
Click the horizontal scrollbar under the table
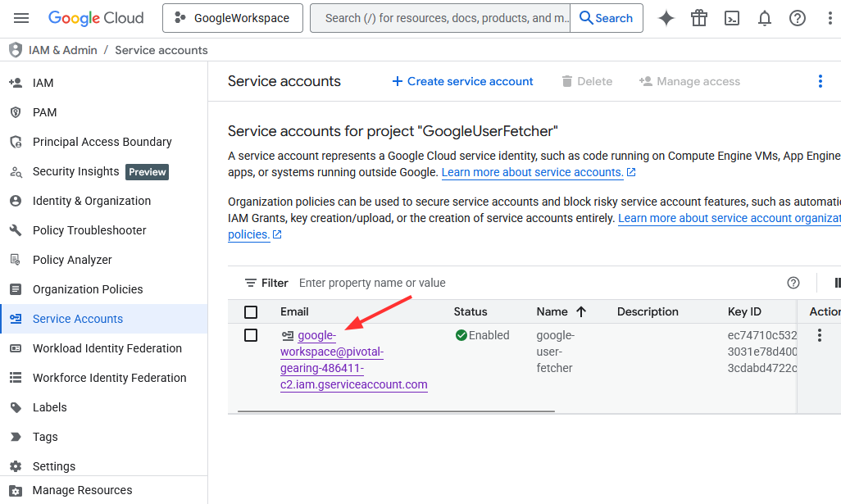[x=396, y=411]
